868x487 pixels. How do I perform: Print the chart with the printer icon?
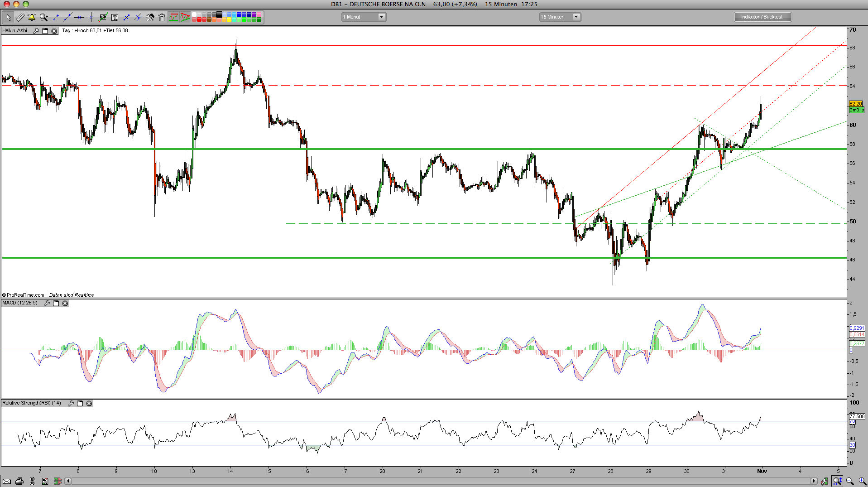(x=19, y=481)
